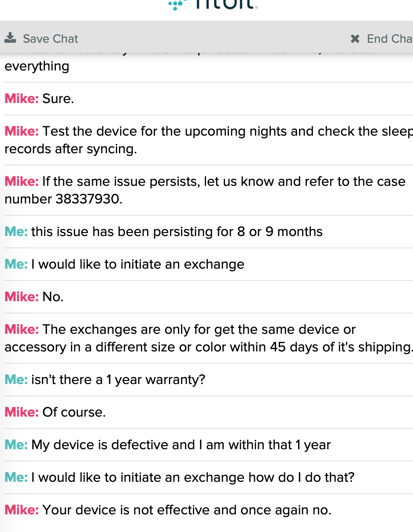Select the exchanges within 45 days message

(207, 338)
